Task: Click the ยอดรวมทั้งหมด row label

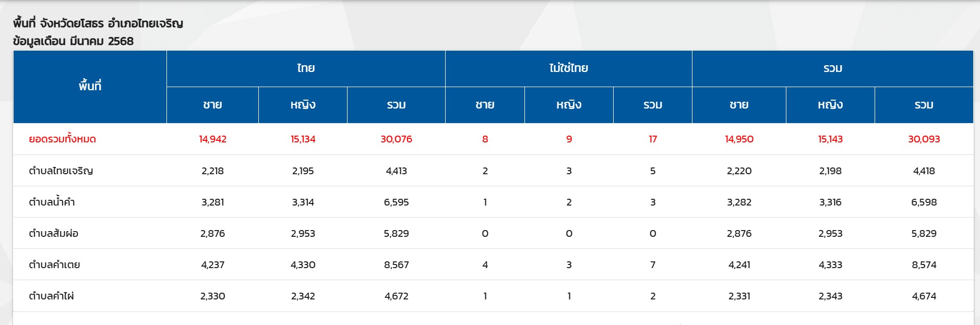Action: pyautogui.click(x=63, y=139)
